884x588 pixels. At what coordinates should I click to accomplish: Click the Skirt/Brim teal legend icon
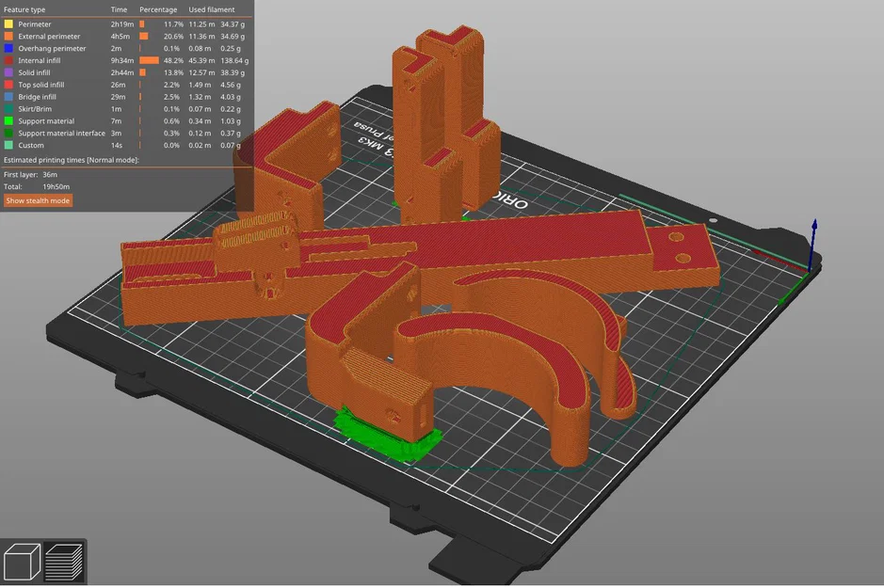click(9, 108)
